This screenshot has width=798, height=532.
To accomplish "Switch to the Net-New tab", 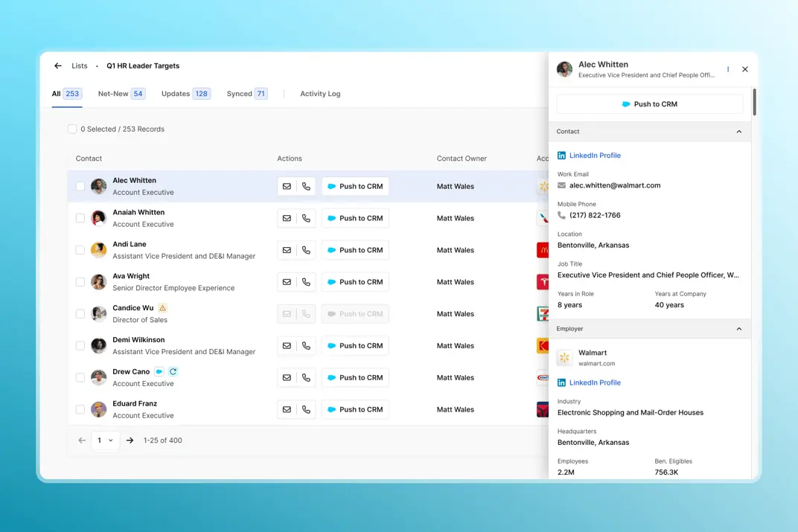I will point(121,94).
